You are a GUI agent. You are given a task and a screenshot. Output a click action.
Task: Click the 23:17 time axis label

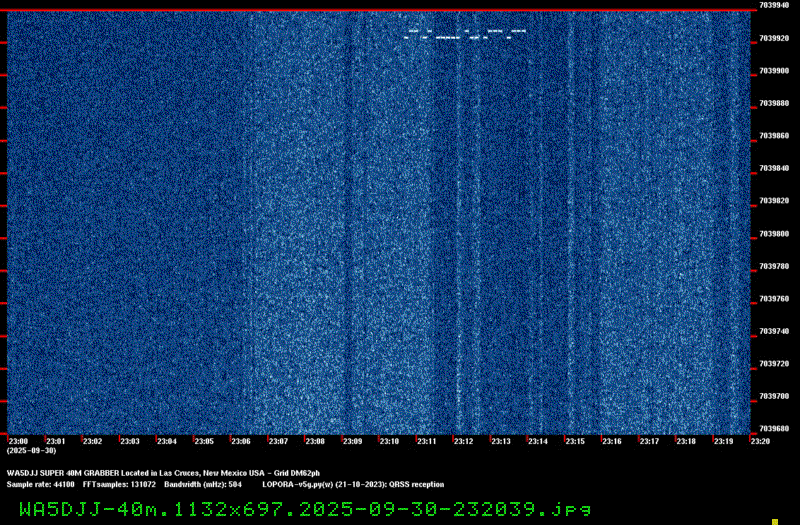649,441
